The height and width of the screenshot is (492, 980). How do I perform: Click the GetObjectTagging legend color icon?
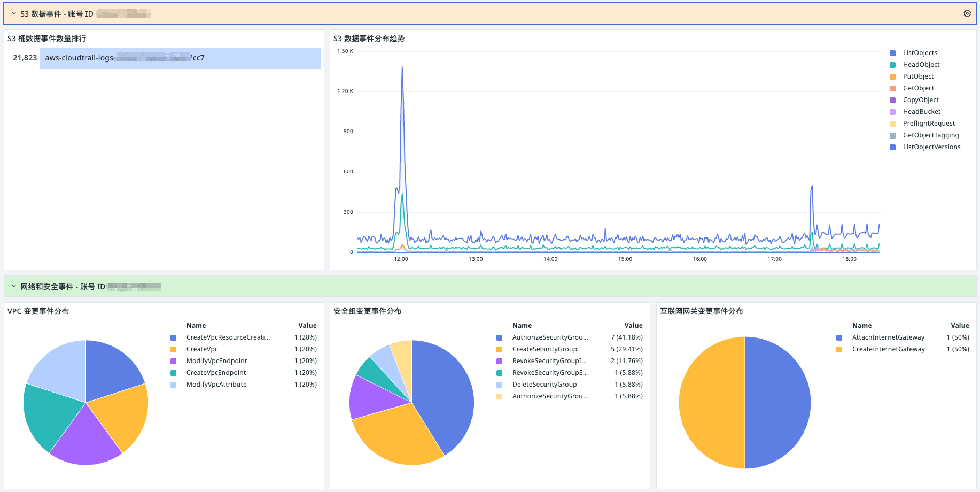click(x=892, y=135)
